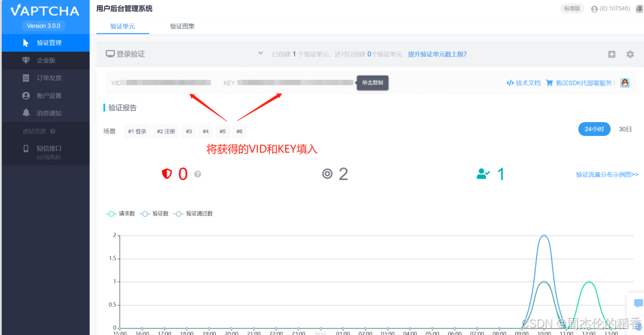Open 企业版 in the sidebar

(x=45, y=60)
